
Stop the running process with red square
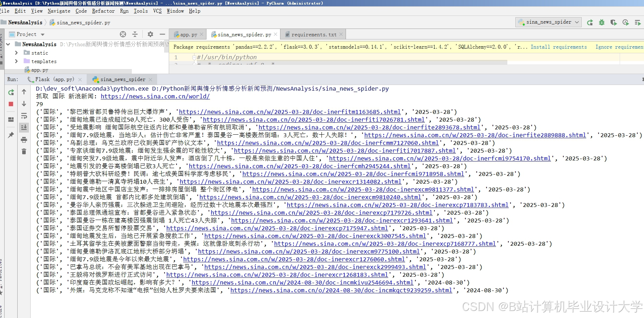[x=11, y=104]
